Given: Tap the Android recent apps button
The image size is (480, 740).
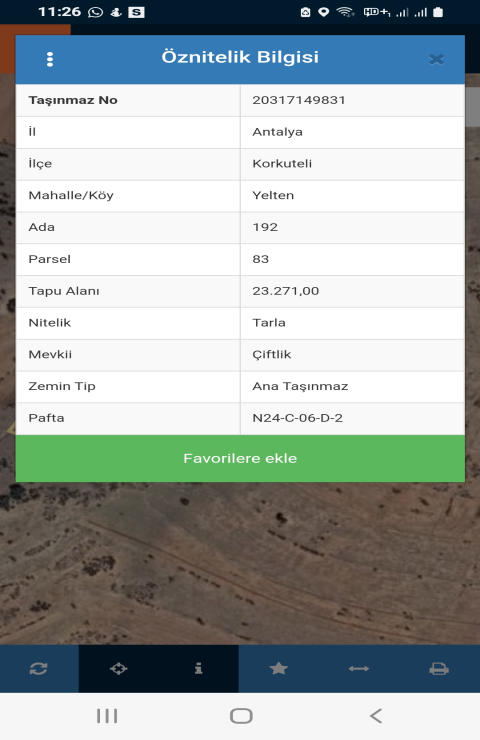Looking at the screenshot, I should pos(107,716).
